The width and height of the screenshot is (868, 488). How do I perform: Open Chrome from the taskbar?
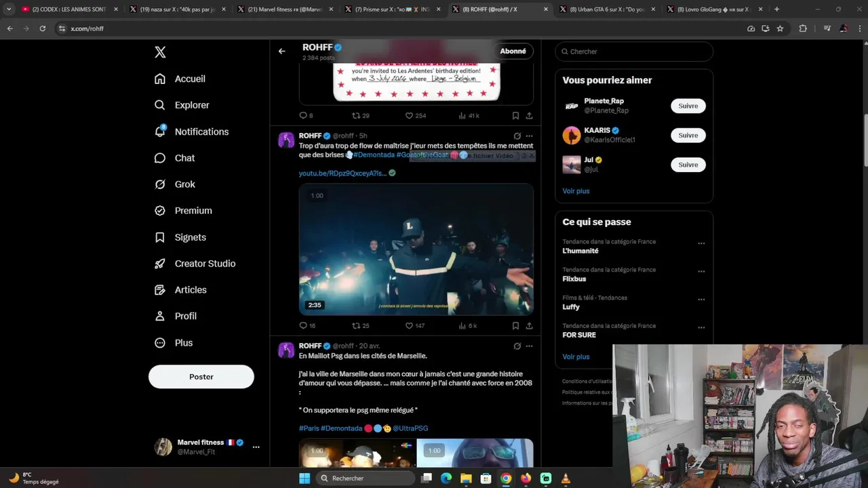click(506, 479)
